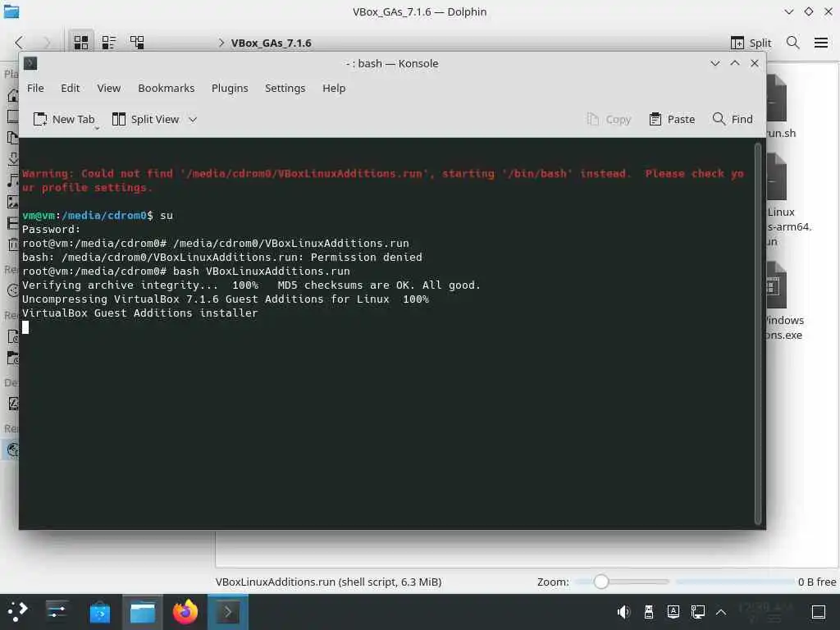Click the Dolphin folder icon in title bar

pyautogui.click(x=11, y=11)
